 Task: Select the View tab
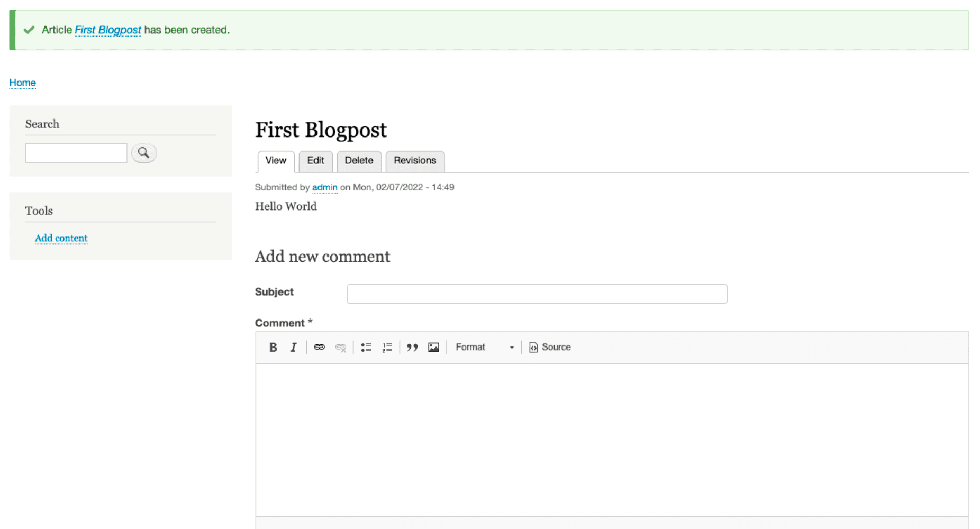click(276, 161)
